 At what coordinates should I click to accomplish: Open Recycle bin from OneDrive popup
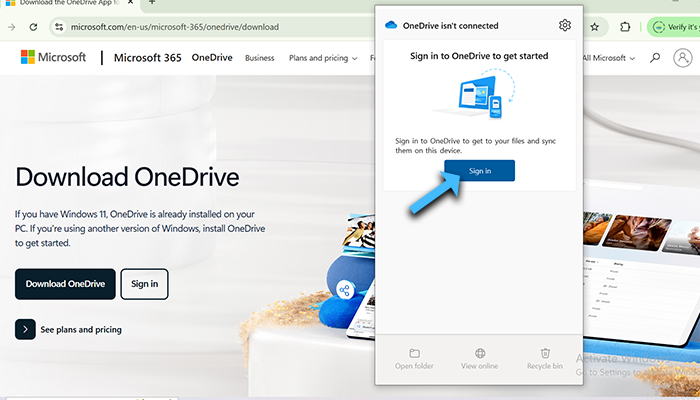(545, 359)
